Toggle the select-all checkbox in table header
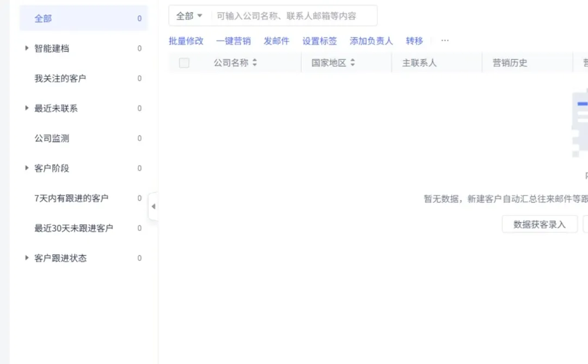This screenshot has height=364, width=588. 184,62
